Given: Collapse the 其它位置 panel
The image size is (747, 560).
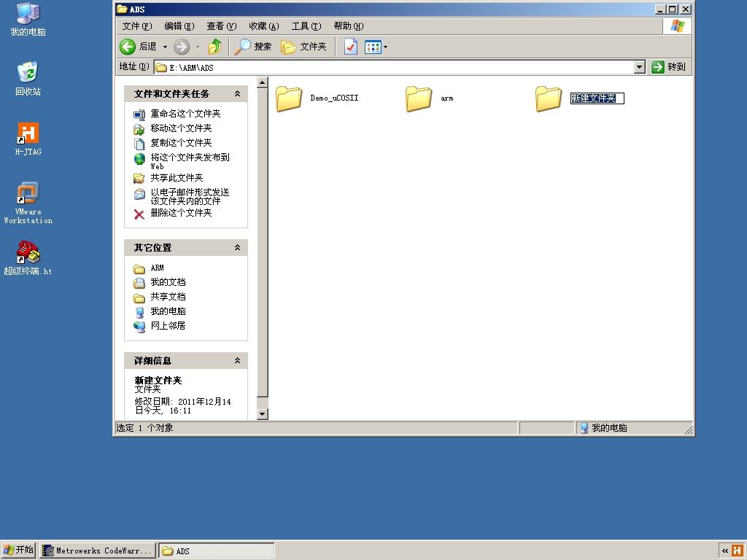Looking at the screenshot, I should pyautogui.click(x=237, y=248).
